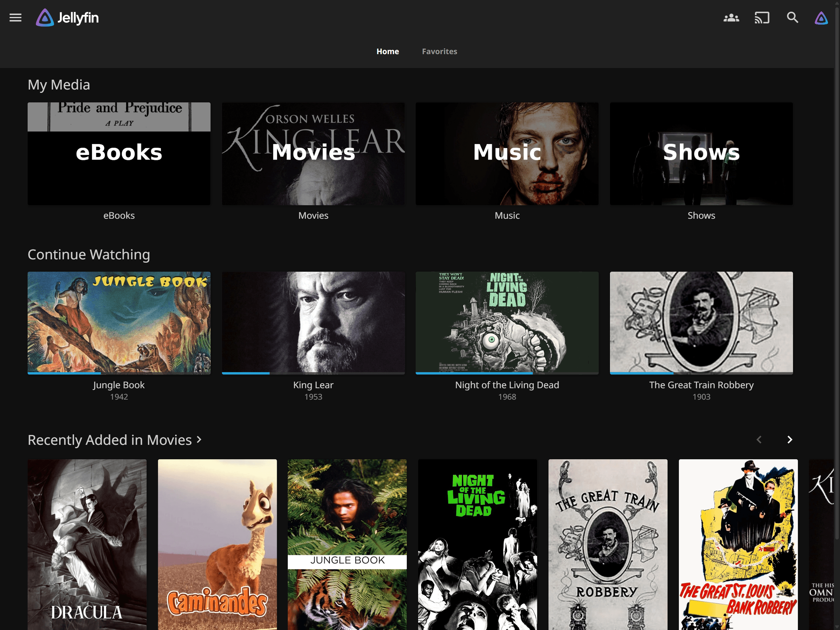The image size is (840, 630).
Task: Click The Great Train Robbery title
Action: [701, 385]
